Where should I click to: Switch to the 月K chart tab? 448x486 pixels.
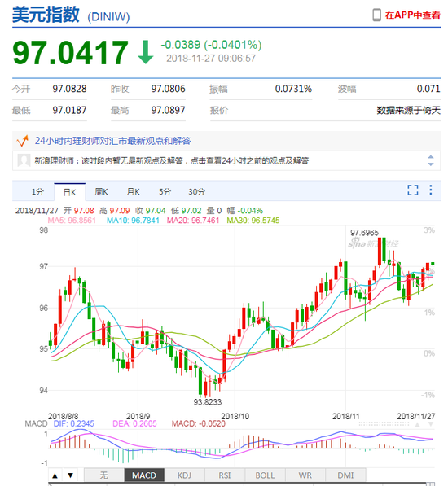(133, 192)
